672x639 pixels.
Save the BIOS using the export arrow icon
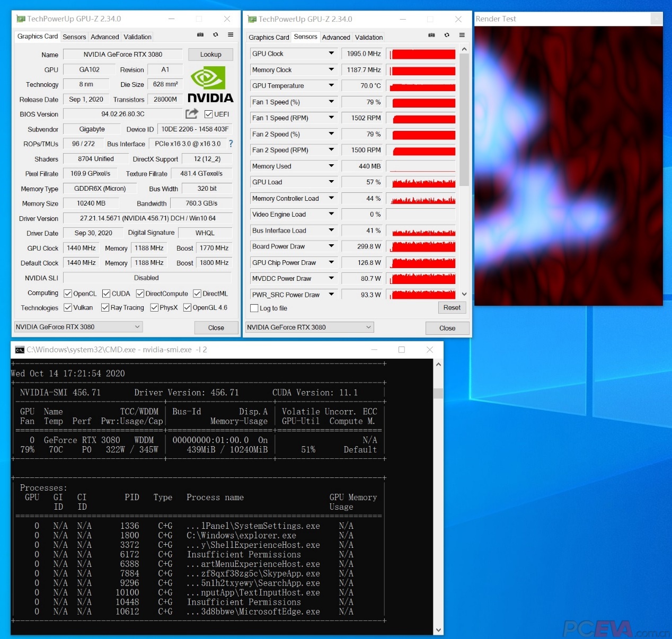[x=191, y=113]
